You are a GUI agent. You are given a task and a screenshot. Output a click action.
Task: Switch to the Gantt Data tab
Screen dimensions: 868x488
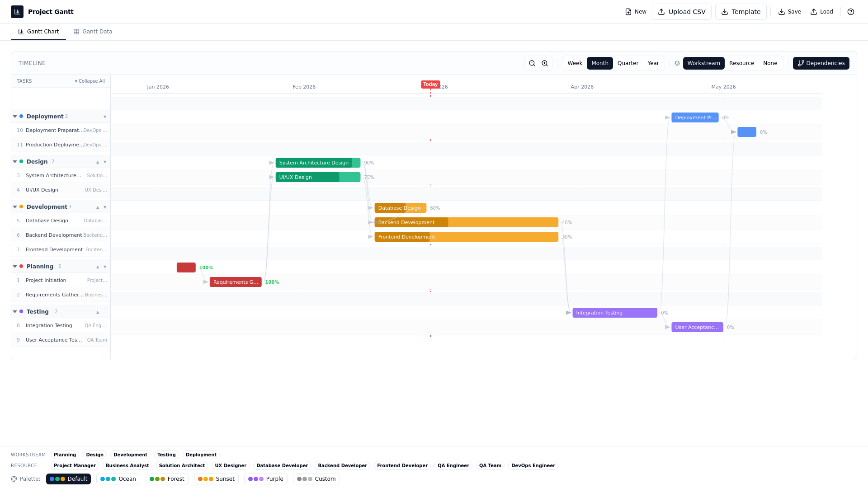point(93,31)
